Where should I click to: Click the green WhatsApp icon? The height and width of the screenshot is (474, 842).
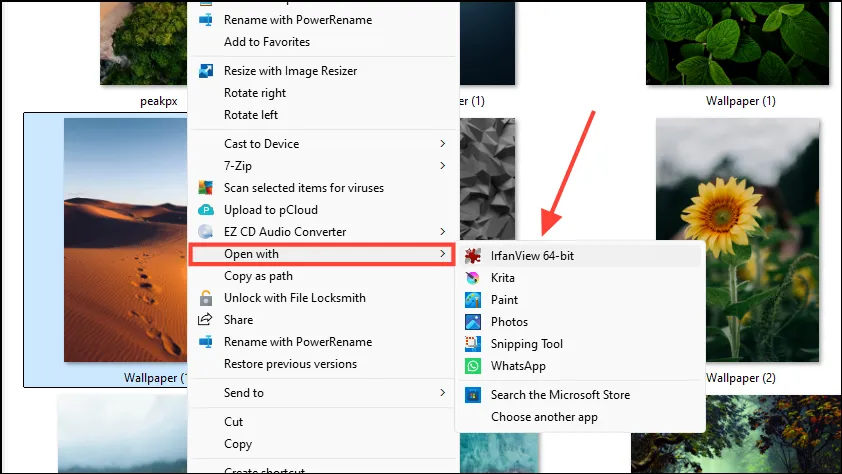coord(473,366)
